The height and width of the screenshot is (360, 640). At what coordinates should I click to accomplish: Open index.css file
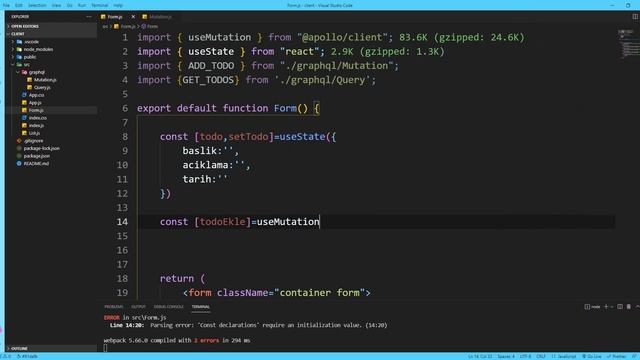tap(38, 118)
